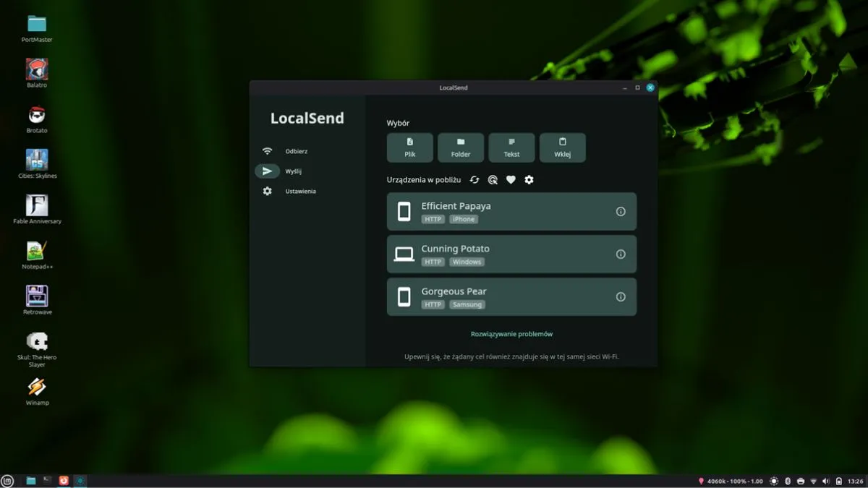
Task: Open file manager from taskbar
Action: point(31,481)
